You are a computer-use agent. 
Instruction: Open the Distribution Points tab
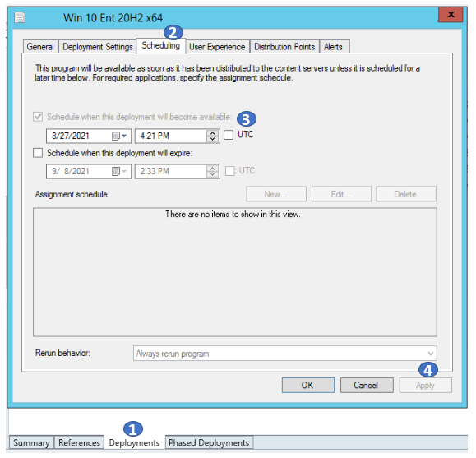284,47
